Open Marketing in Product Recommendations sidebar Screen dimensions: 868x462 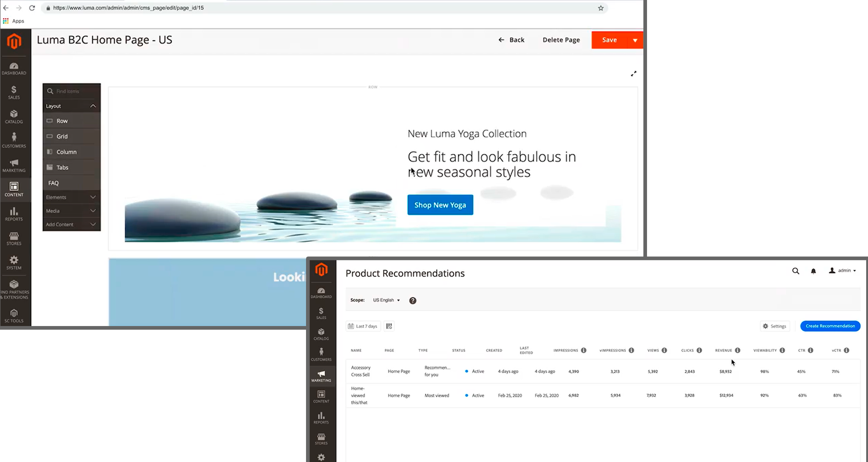click(x=321, y=376)
